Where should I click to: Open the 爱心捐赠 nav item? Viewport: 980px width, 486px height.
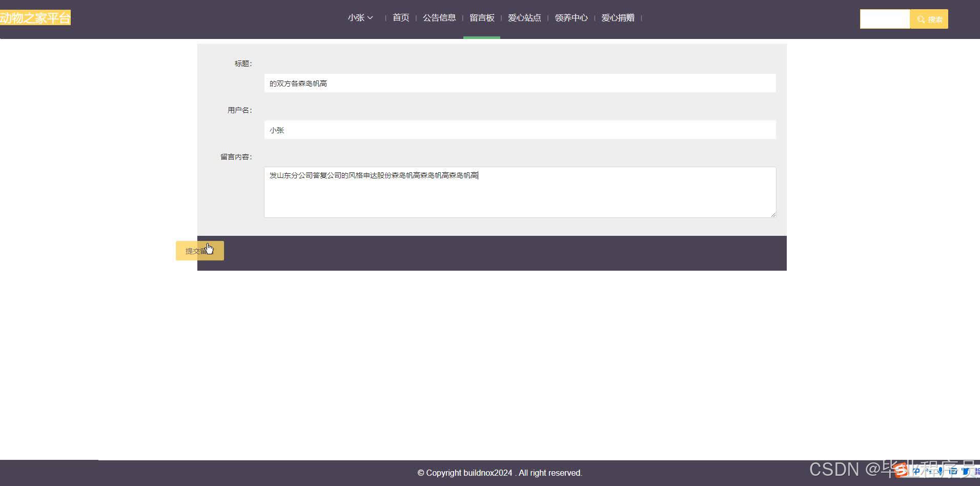618,18
